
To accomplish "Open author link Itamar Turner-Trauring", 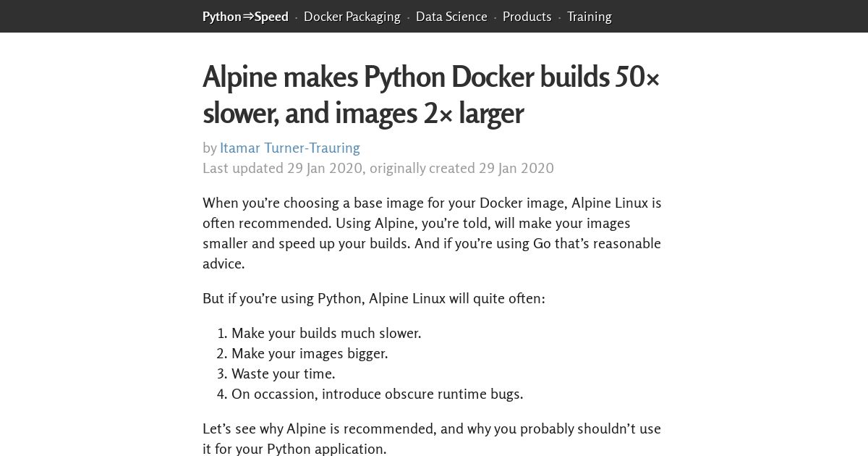I will pyautogui.click(x=289, y=148).
